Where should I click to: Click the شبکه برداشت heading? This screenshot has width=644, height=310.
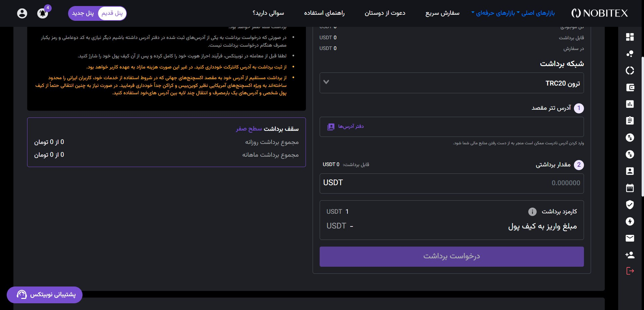click(x=562, y=64)
